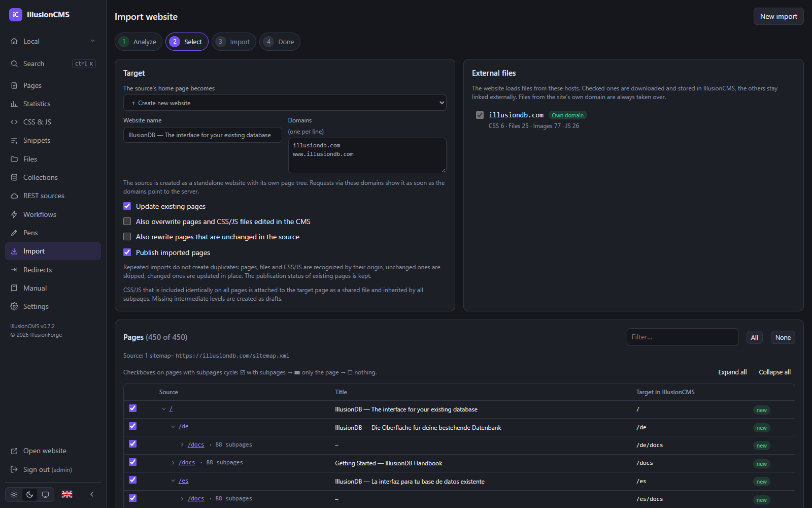Collapse the root / tree row
This screenshot has width=812, height=508.
click(164, 409)
